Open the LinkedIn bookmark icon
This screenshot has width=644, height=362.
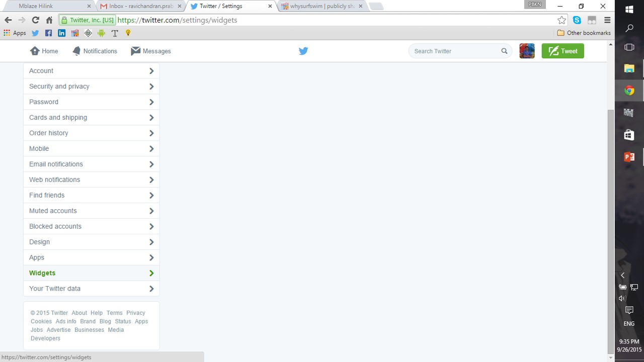pyautogui.click(x=61, y=33)
